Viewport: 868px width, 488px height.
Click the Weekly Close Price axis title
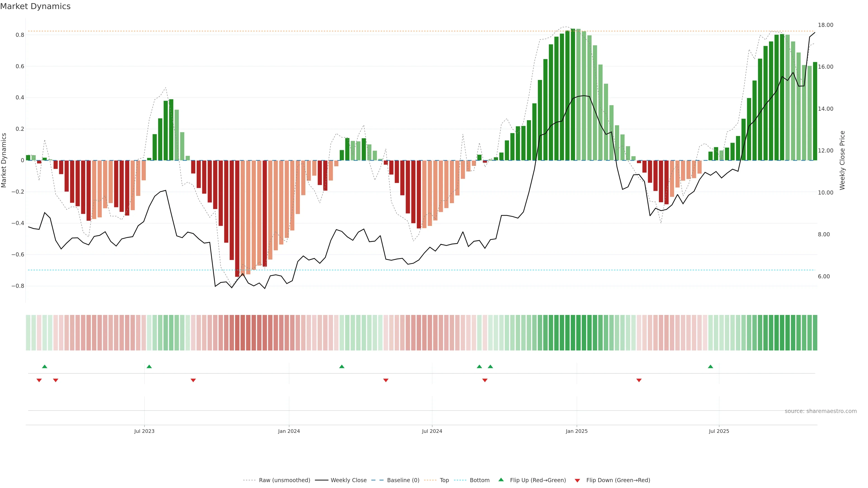point(842,160)
